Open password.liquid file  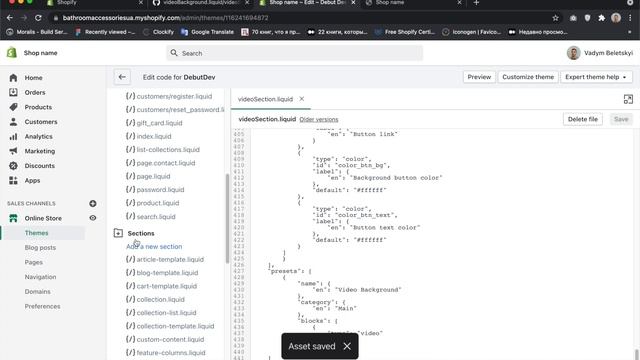tap(155, 190)
